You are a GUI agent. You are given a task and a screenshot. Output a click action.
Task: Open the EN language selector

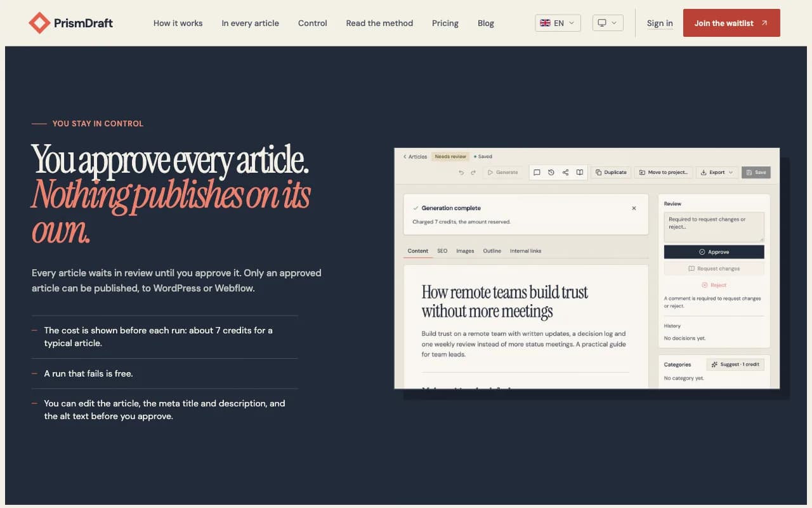click(x=558, y=23)
